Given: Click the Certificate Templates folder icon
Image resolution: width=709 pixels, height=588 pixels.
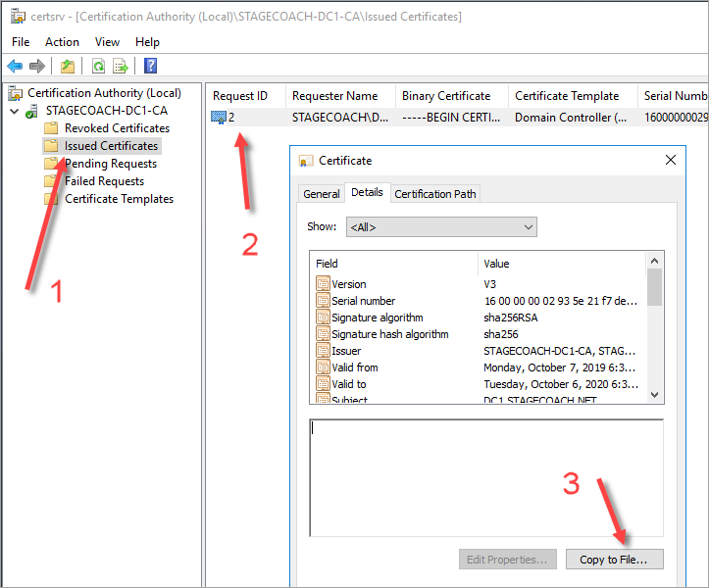Looking at the screenshot, I should point(51,199).
